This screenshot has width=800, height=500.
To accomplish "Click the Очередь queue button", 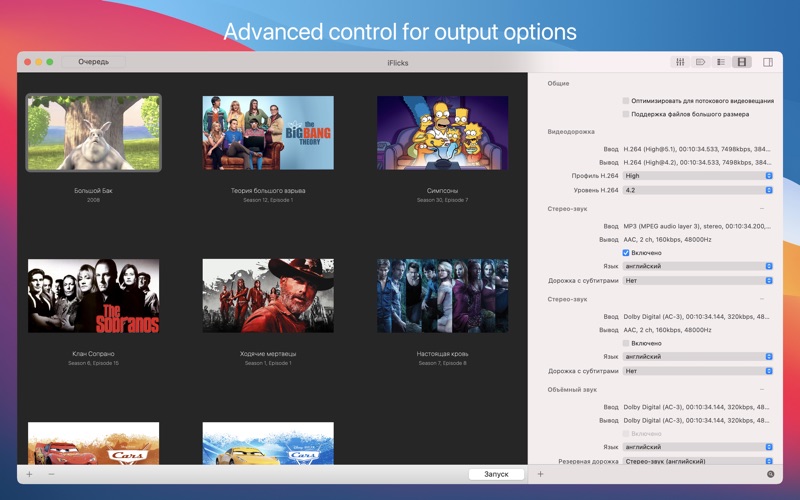I will (x=93, y=62).
